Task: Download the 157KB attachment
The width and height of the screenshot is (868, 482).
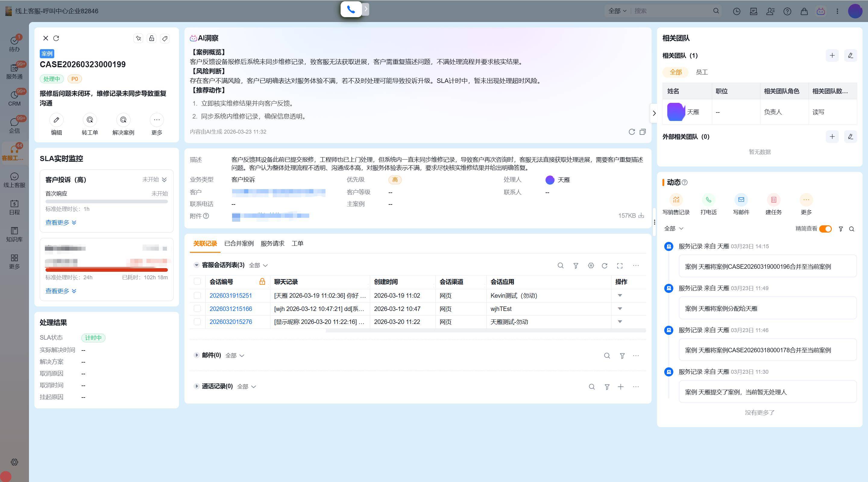Action: click(641, 216)
